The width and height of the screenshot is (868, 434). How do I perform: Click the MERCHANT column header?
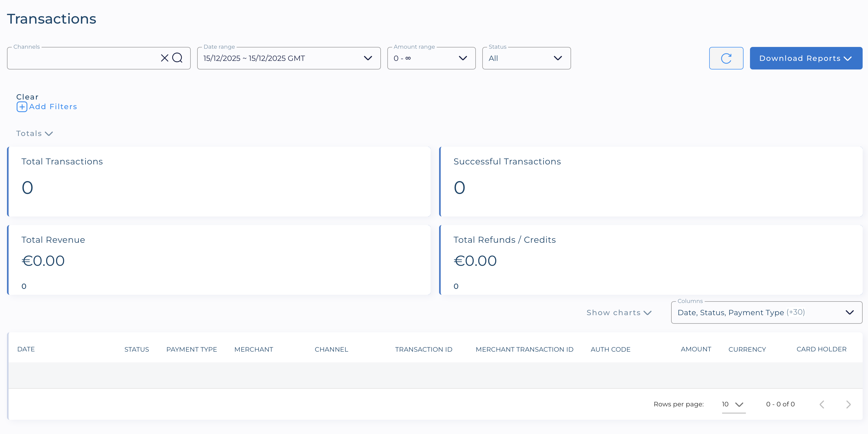click(254, 350)
